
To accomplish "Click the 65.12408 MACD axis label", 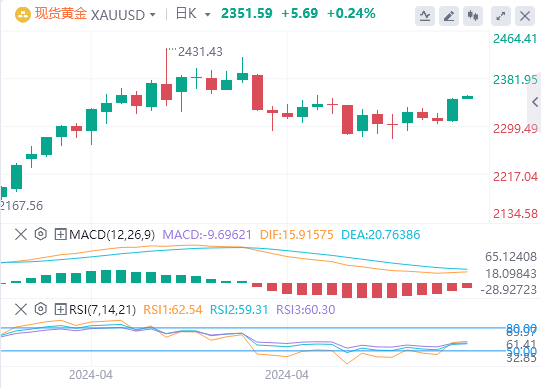I will tap(511, 257).
